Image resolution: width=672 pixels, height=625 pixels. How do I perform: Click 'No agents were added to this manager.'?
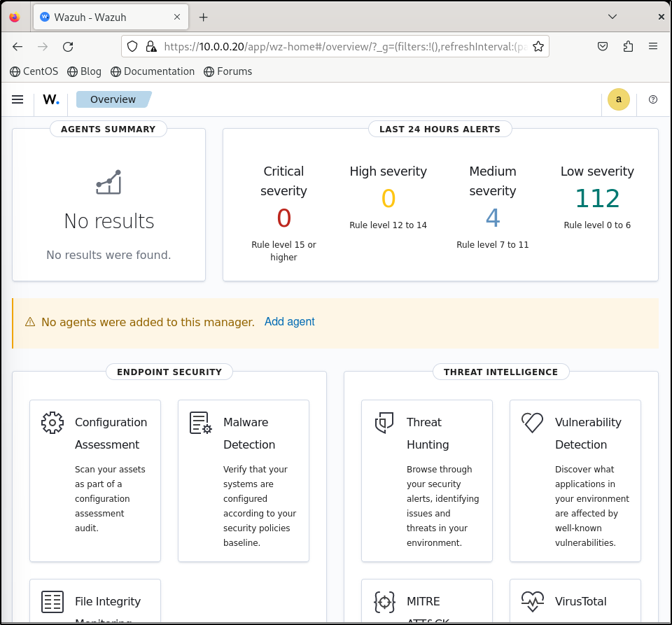pos(148,322)
